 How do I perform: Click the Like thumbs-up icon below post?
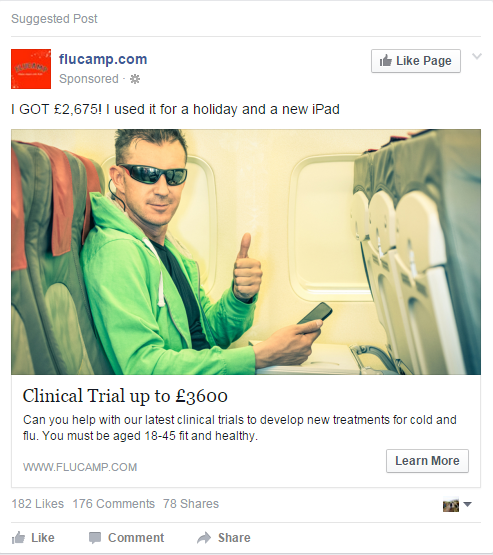click(18, 537)
